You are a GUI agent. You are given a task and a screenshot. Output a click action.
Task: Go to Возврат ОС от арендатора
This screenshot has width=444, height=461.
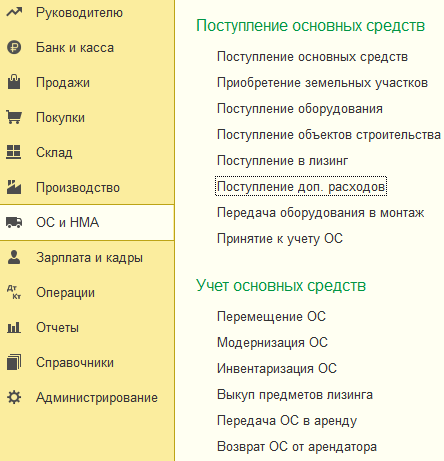297,446
